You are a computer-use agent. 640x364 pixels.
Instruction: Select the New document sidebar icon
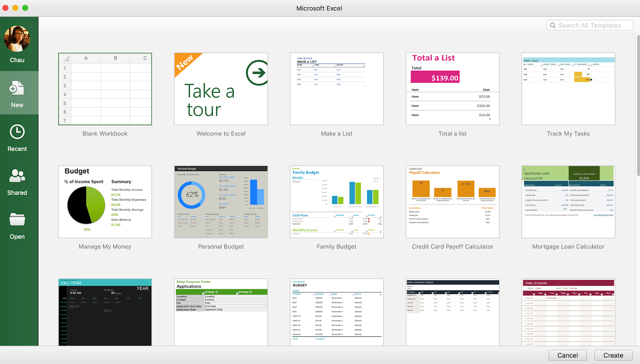pyautogui.click(x=17, y=88)
